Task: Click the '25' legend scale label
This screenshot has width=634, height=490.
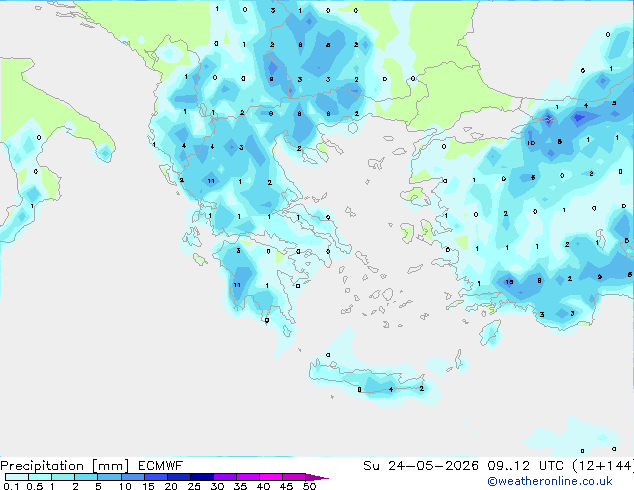Action: (194, 486)
